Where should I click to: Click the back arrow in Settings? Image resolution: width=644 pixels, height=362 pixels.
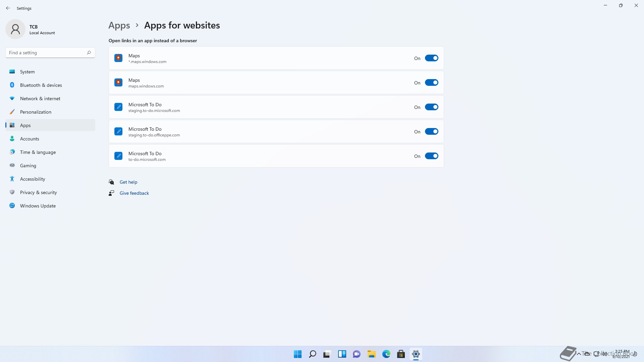click(8, 8)
